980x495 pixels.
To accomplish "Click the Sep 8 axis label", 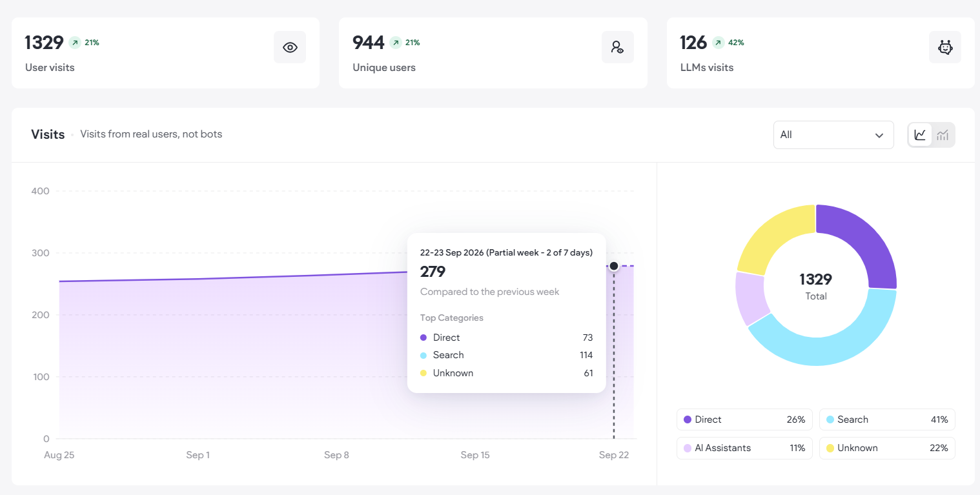I will (x=336, y=455).
